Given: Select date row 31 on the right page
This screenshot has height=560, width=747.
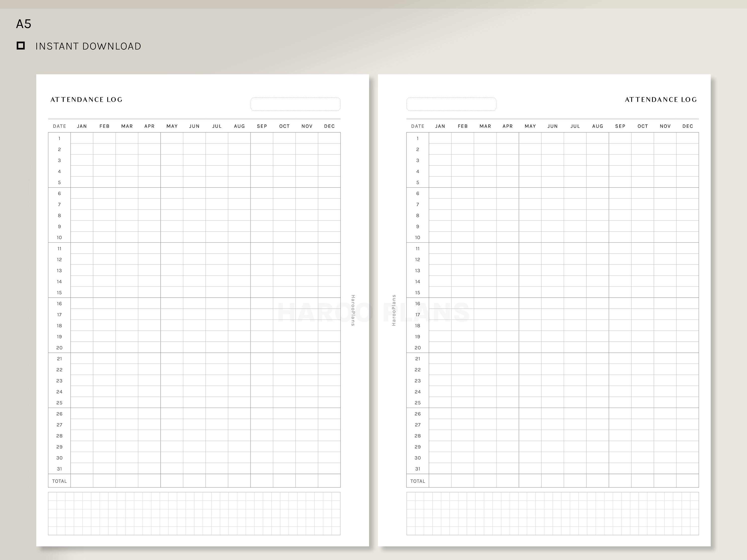Looking at the screenshot, I should 417,468.
